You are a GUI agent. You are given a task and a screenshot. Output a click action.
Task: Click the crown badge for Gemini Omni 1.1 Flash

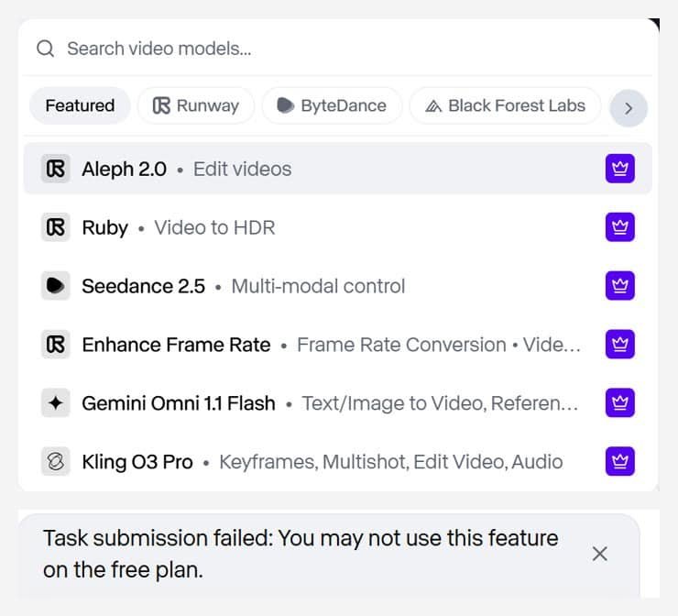click(x=620, y=402)
